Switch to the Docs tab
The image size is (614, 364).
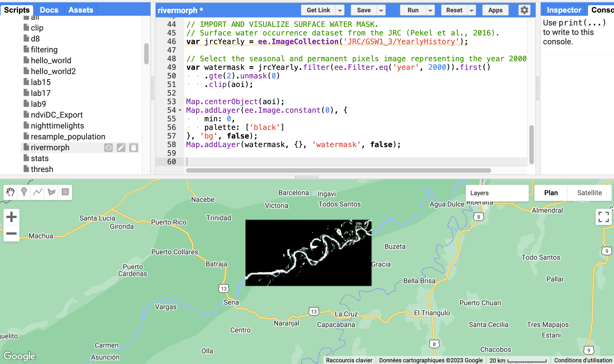pyautogui.click(x=49, y=10)
